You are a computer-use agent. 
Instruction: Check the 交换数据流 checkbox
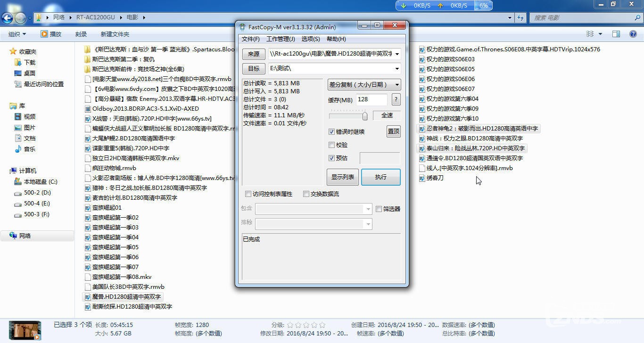click(x=306, y=194)
